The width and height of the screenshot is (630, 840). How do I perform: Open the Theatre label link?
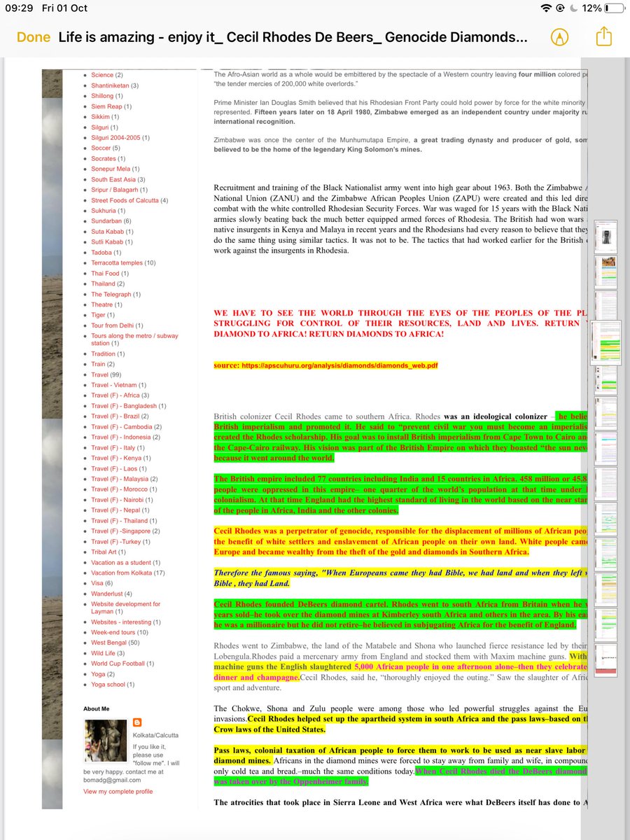pyautogui.click(x=101, y=305)
